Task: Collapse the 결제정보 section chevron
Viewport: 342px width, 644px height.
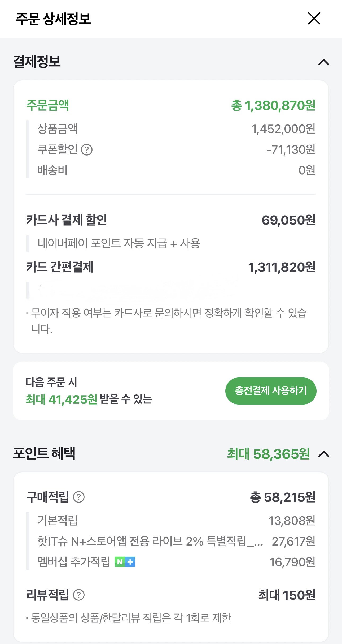Action: tap(323, 62)
